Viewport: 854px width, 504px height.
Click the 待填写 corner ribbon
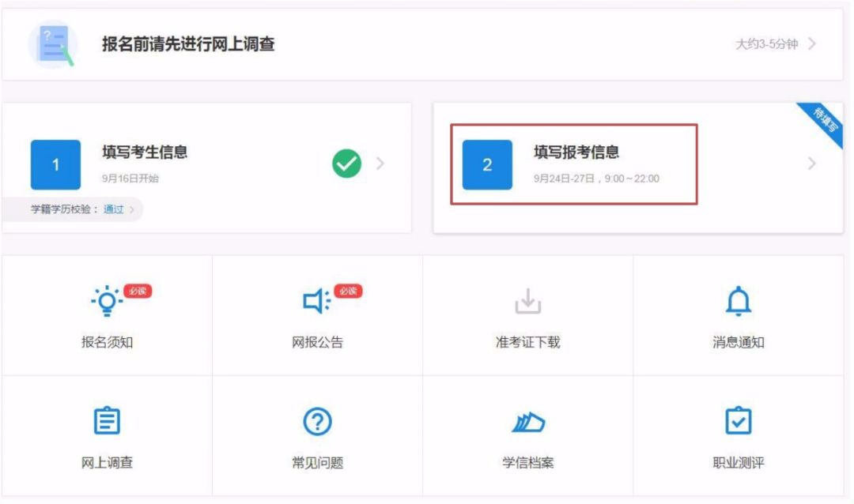tap(825, 122)
